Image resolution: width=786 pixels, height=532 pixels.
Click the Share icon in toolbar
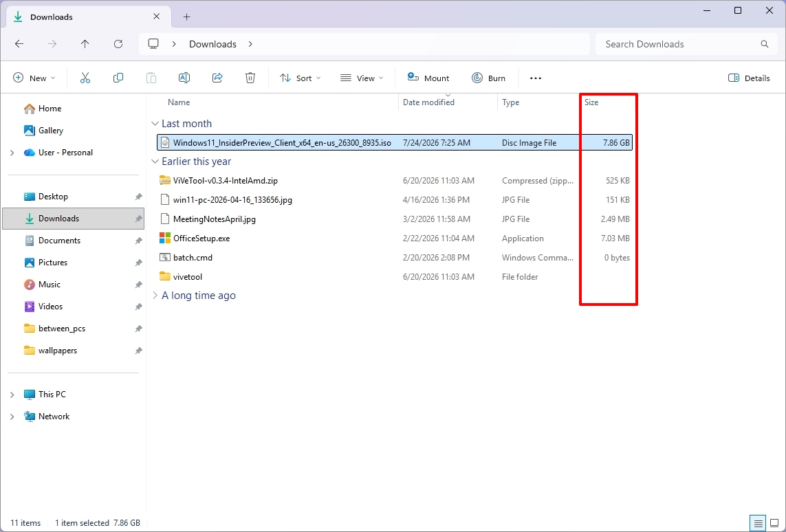[x=217, y=78]
